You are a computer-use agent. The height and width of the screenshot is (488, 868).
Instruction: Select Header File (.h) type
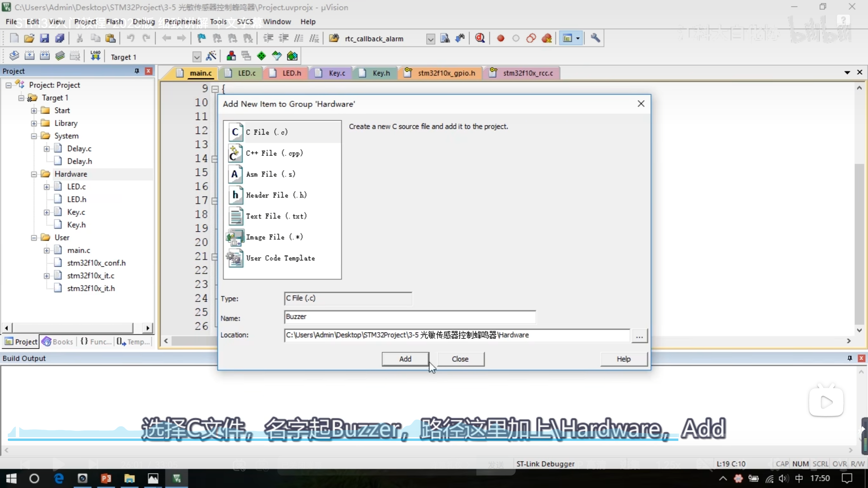pos(276,195)
